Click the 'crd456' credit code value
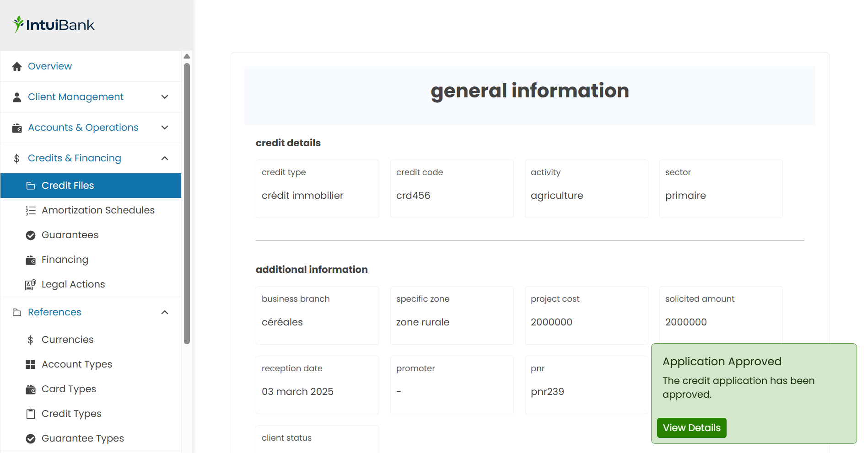 [x=413, y=196]
